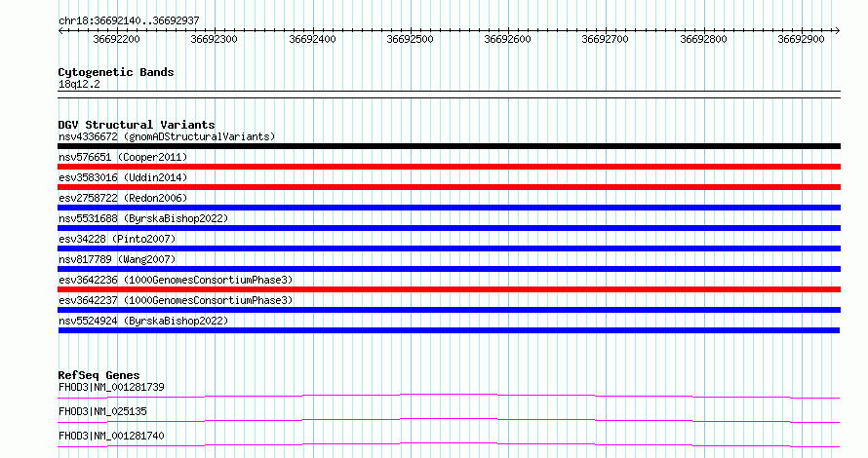Click the red esv3642236 1000Genomes variant bar
This screenshot has width=868, height=458.
pos(449,289)
